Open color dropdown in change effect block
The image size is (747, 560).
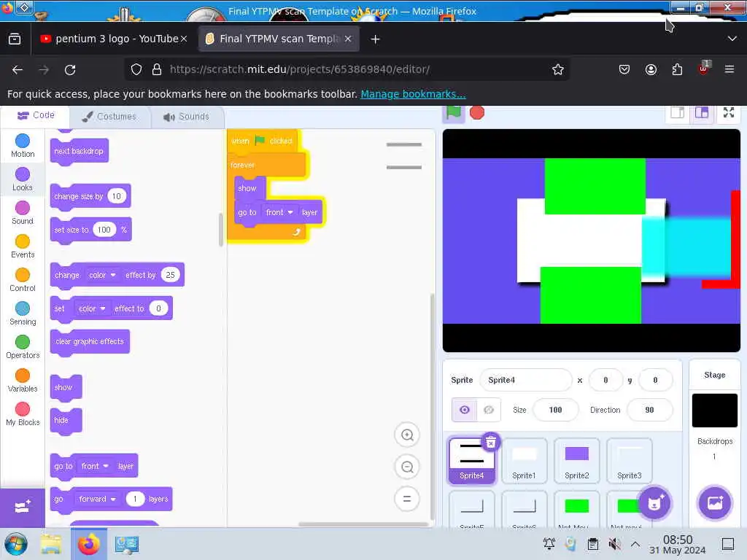coord(102,275)
